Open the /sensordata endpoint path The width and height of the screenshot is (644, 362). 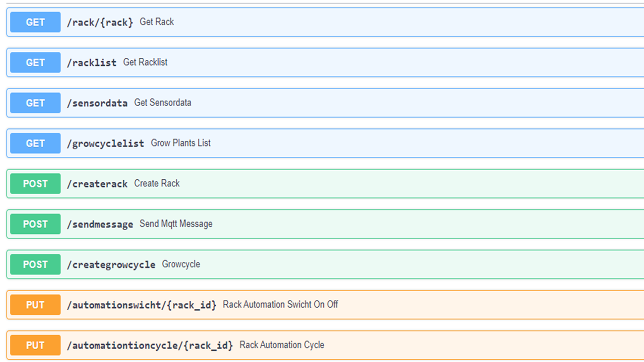[97, 103]
